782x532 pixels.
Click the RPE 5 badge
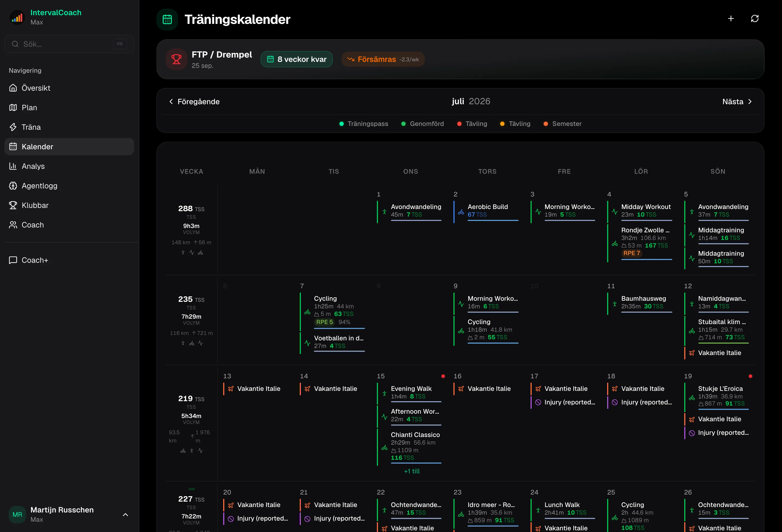tap(324, 322)
